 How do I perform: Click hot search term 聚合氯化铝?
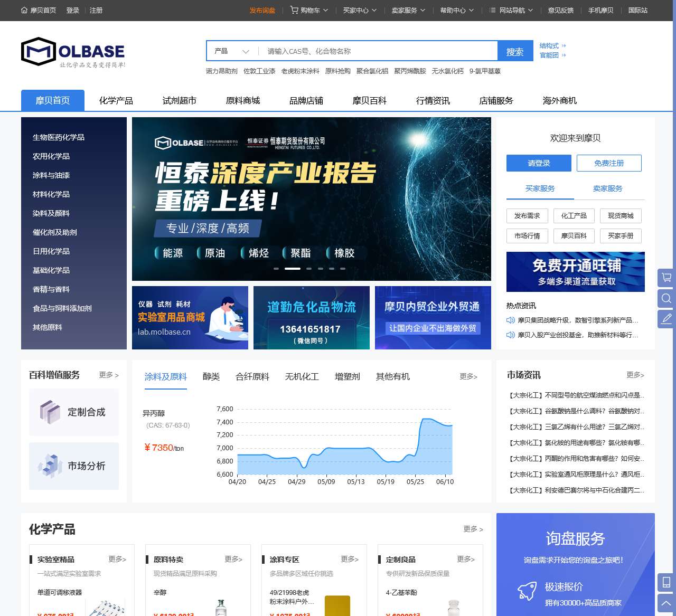click(372, 71)
